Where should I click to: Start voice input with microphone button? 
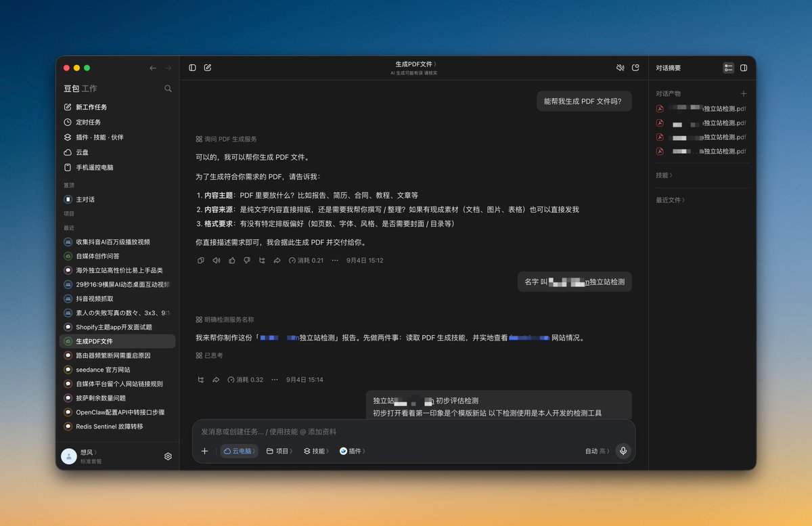(623, 451)
